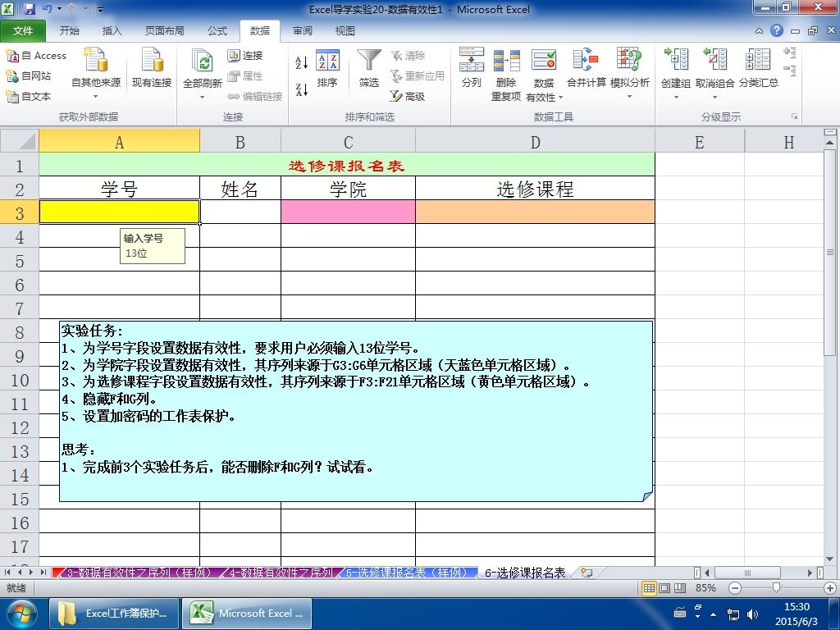Click the vertical scrollbar down arrow
Viewport: 840px width, 630px height.
pos(830,559)
